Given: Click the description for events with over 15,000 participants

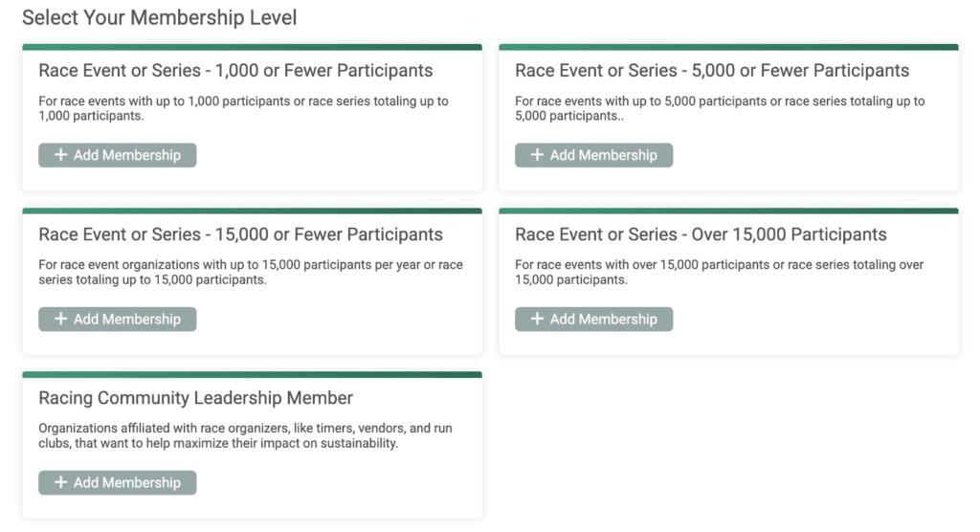Looking at the screenshot, I should pyautogui.click(x=719, y=272).
